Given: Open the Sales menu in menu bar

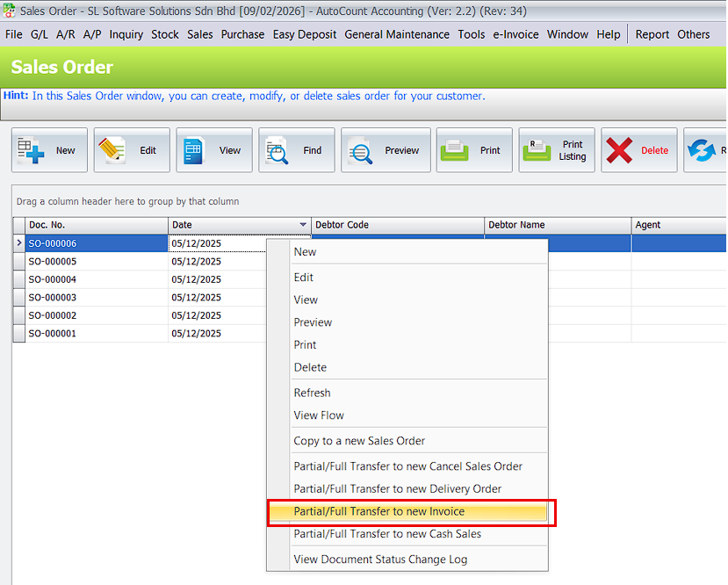Looking at the screenshot, I should (x=199, y=34).
